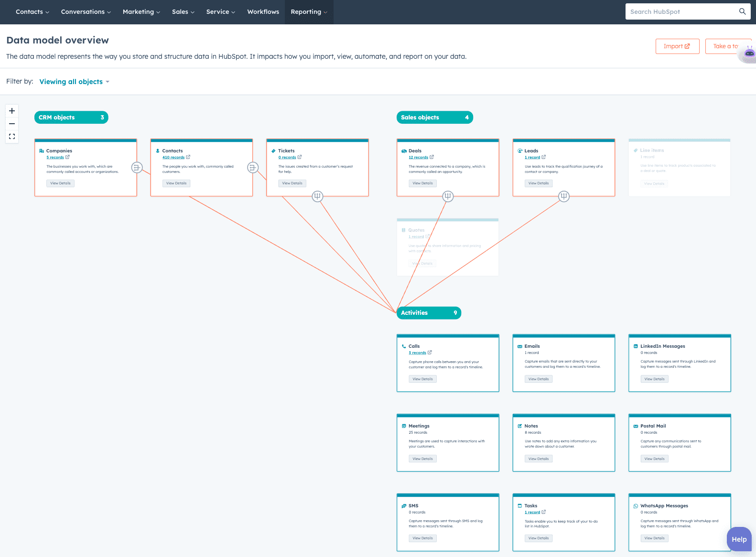This screenshot has width=756, height=557.
Task: Click the Emails envelope icon
Action: tap(520, 346)
